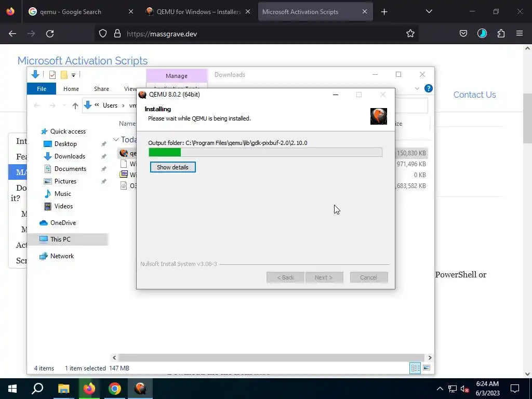Close the qemu Google Search tab
Image resolution: width=532 pixels, height=399 pixels.
tap(131, 12)
